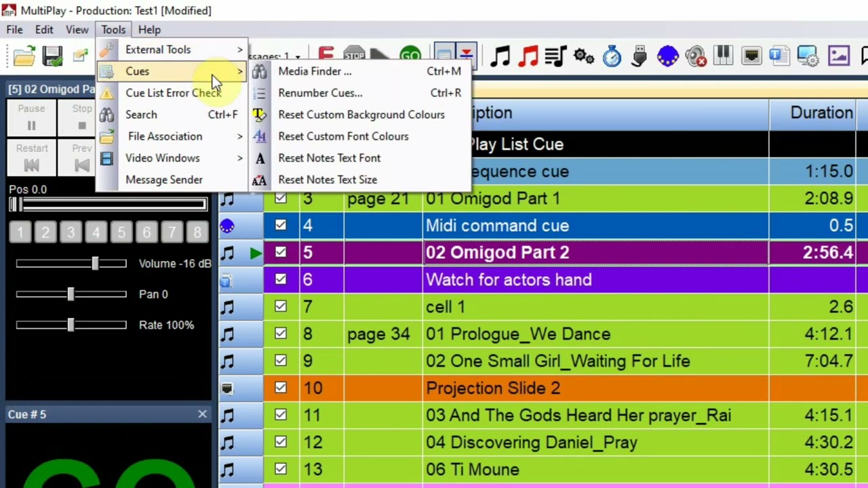The height and width of the screenshot is (488, 868).
Task: Open Media Finder from Cues submenu
Action: 359,71
